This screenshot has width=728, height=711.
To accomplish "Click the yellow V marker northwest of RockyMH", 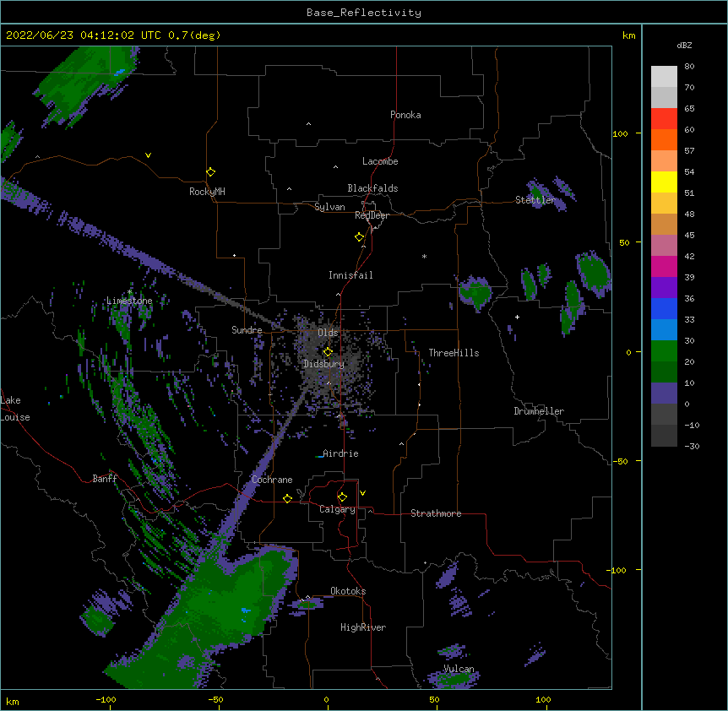I will (148, 155).
